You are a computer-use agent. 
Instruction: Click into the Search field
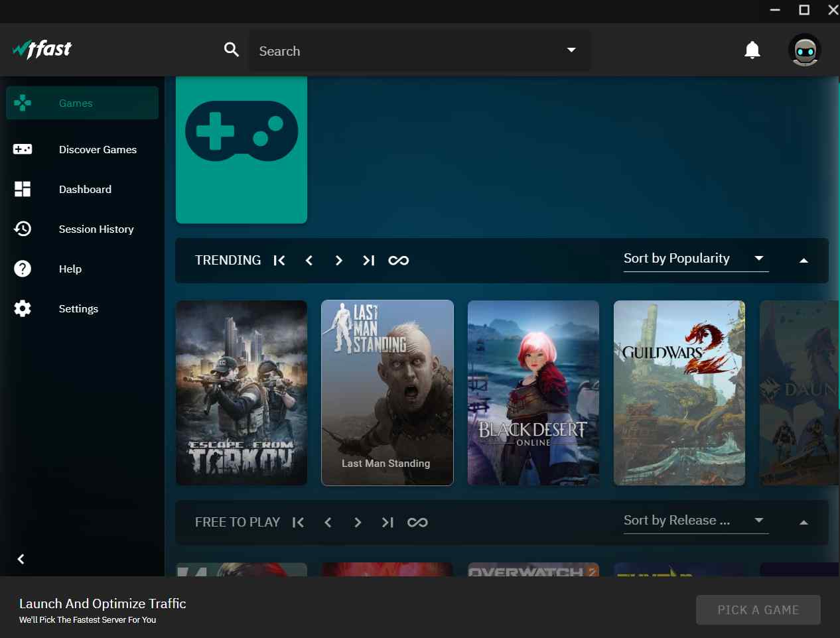[420, 50]
